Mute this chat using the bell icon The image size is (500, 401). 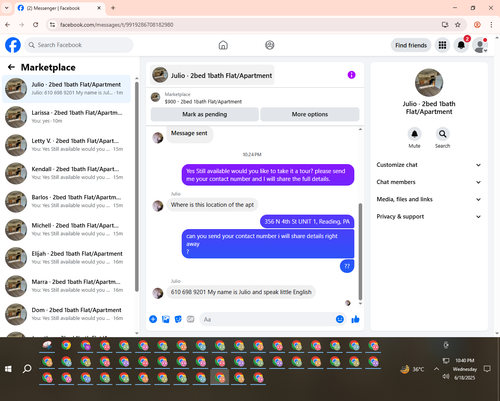(x=414, y=134)
